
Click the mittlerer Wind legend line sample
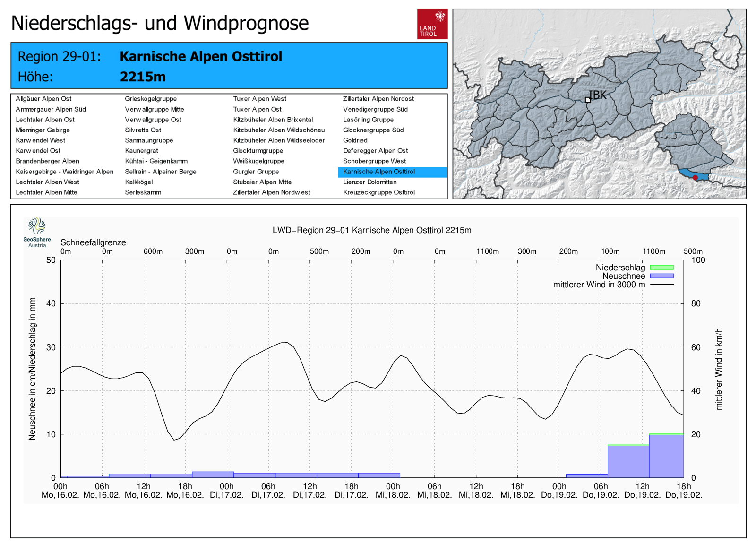point(662,285)
